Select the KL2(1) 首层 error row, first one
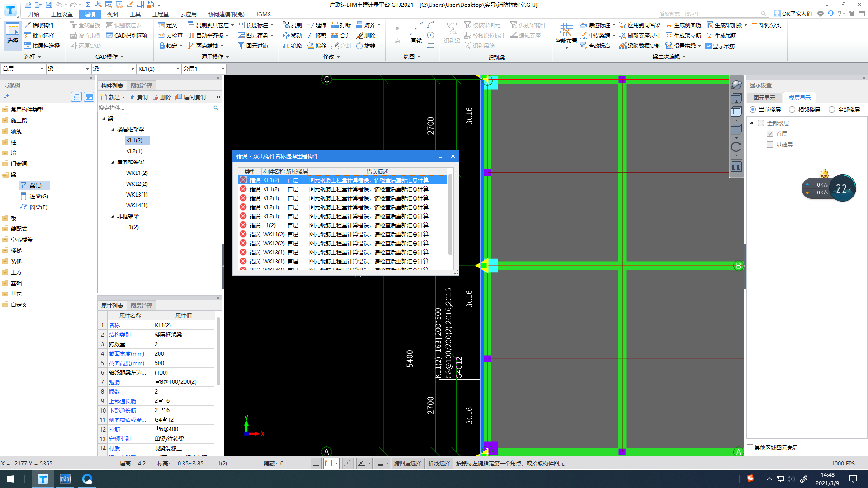The width and height of the screenshot is (868, 488). point(343,198)
